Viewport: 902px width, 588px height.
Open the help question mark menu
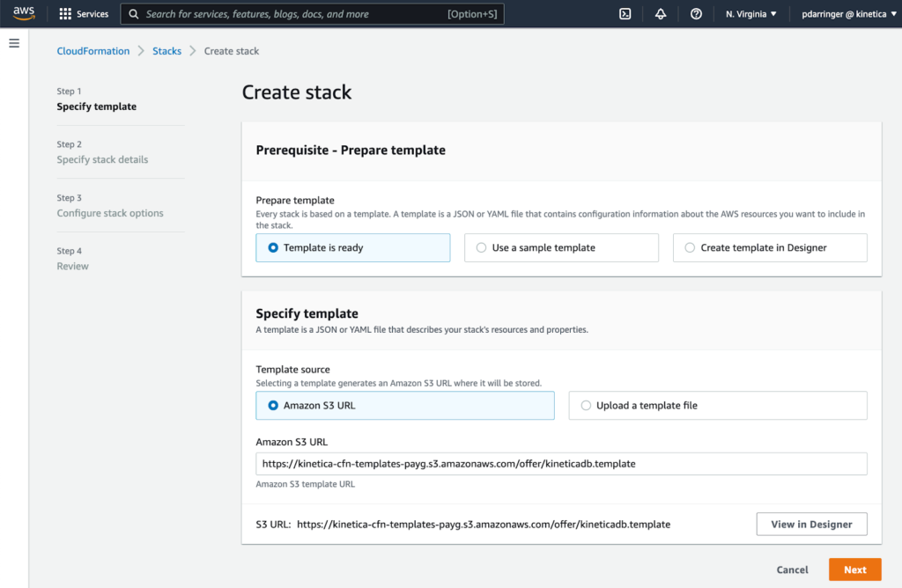[x=696, y=14]
